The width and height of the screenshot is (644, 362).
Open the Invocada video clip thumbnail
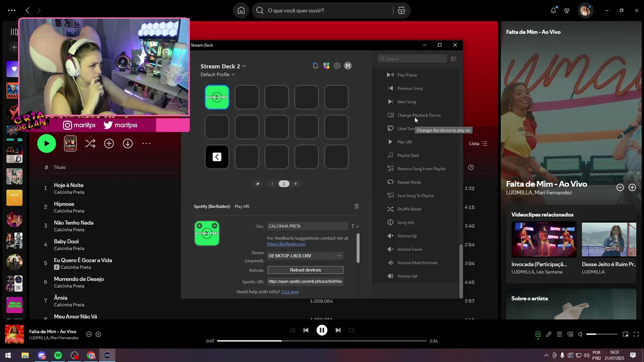point(544,239)
